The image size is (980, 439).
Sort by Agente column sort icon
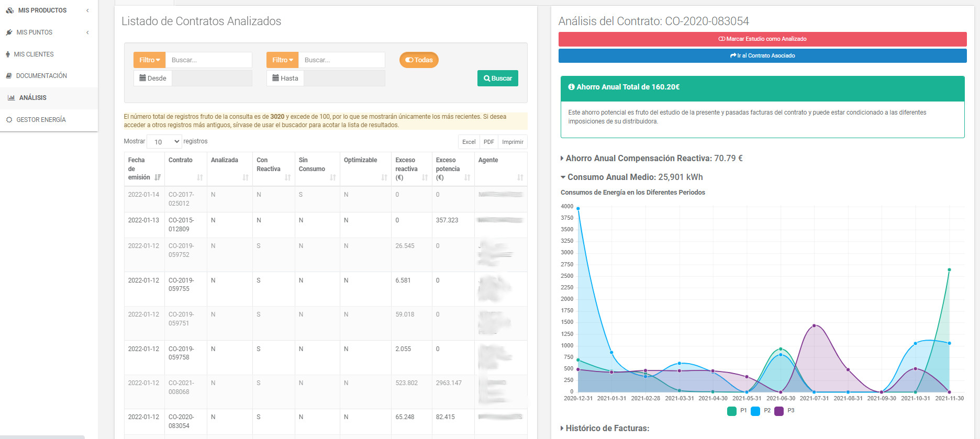520,177
